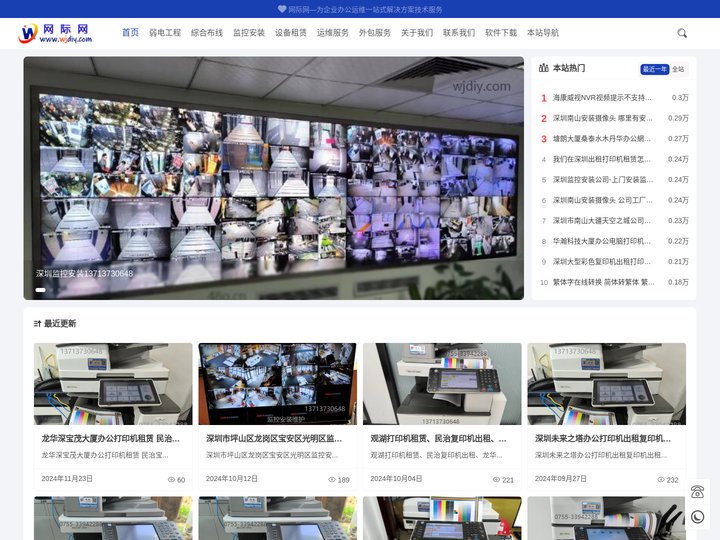This screenshot has width=720, height=540.
Task: Open thumbnail of 深圳市坪山区 monitoring post
Action: point(277,384)
